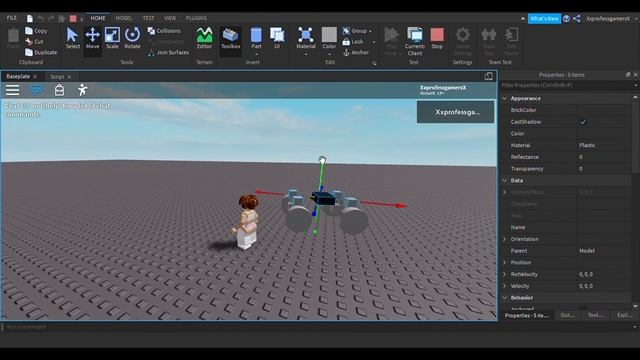The width and height of the screenshot is (640, 360).
Task: Expand the RotVelocity property
Action: [x=505, y=274]
